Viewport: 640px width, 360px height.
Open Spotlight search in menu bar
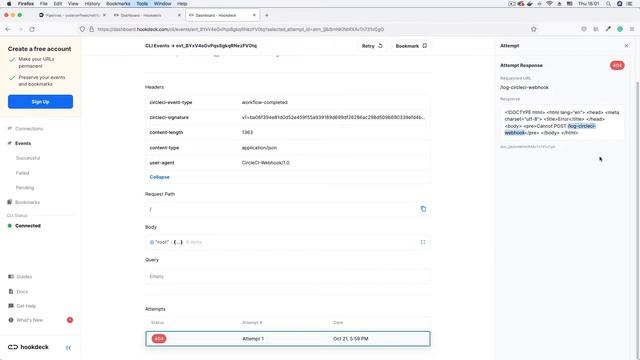click(609, 4)
